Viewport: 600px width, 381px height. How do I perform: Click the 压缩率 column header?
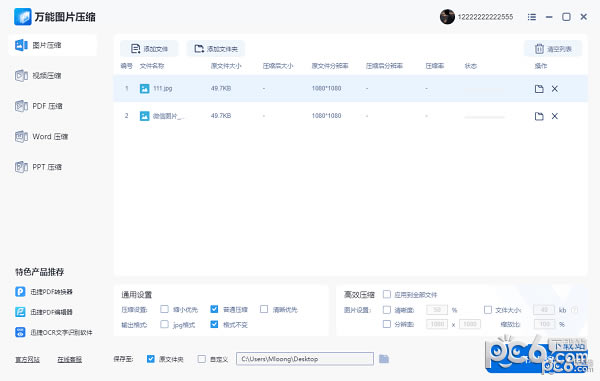435,66
